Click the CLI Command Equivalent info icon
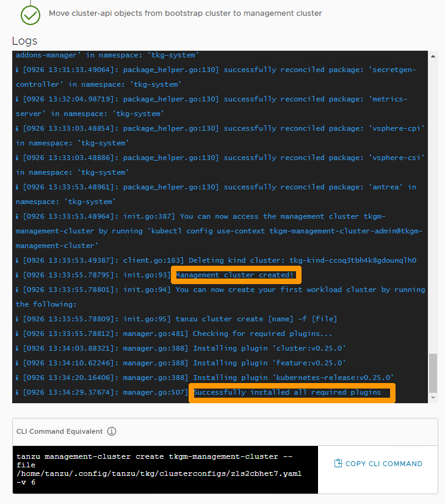The image size is (445, 504). coord(112,431)
